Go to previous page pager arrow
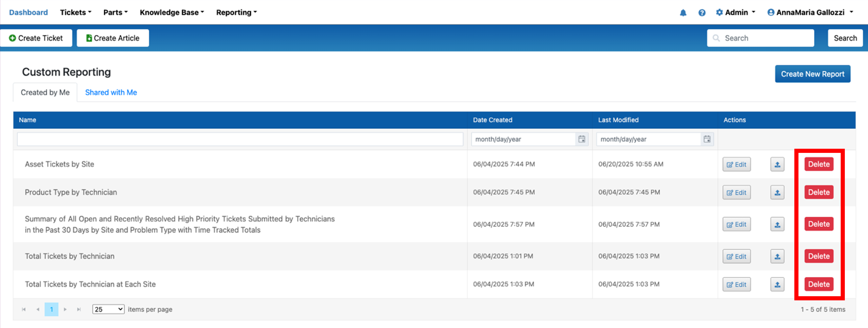The width and height of the screenshot is (868, 328). (38, 310)
